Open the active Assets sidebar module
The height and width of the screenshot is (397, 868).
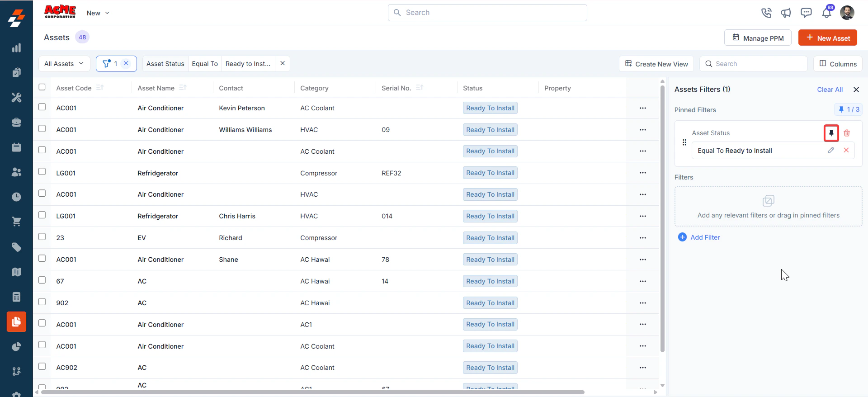(x=16, y=321)
